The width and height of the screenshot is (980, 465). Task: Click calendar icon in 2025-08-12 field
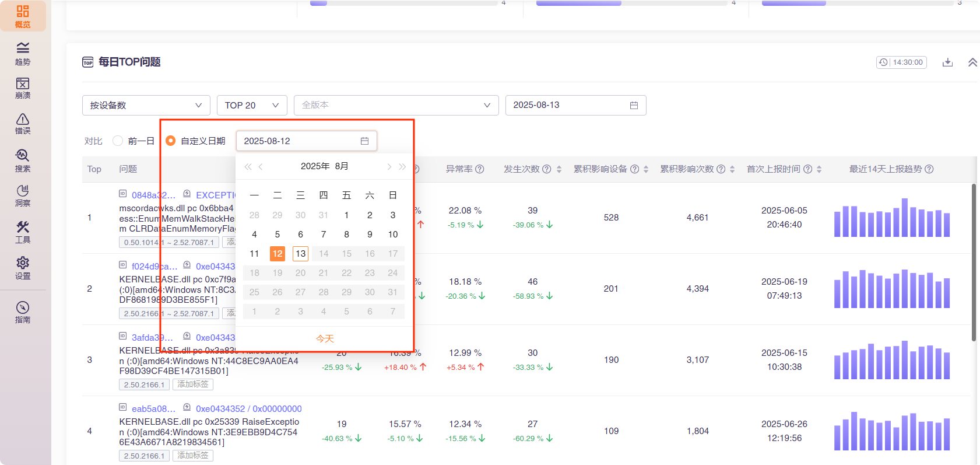pyautogui.click(x=364, y=141)
